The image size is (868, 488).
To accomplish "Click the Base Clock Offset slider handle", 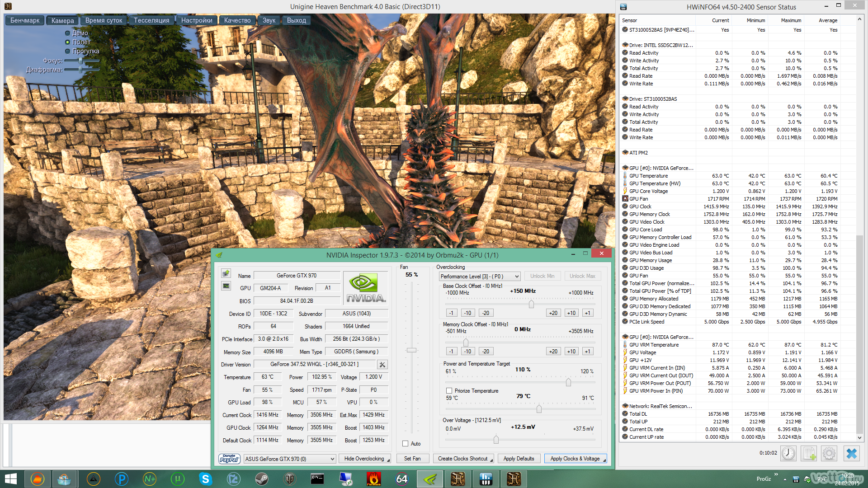I will [x=531, y=304].
